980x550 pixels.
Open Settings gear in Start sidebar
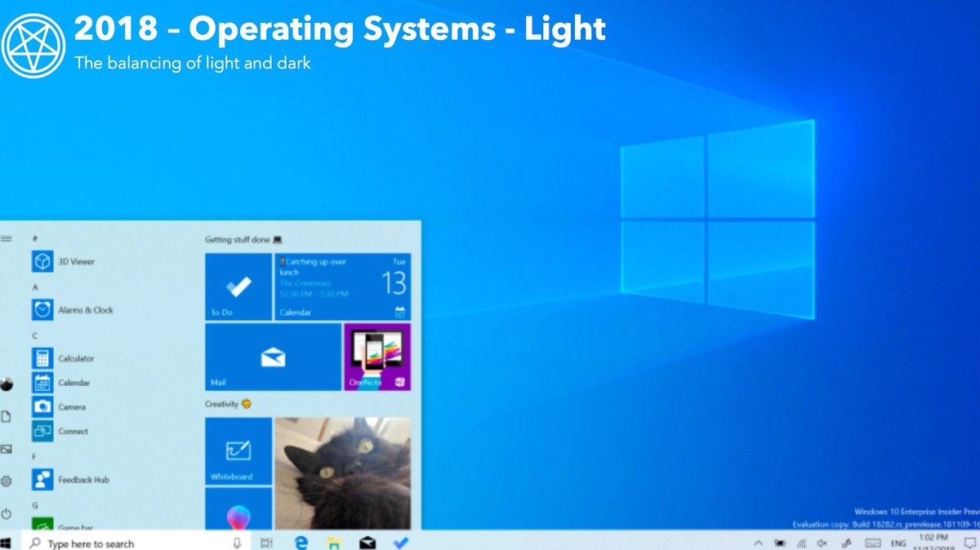click(7, 481)
